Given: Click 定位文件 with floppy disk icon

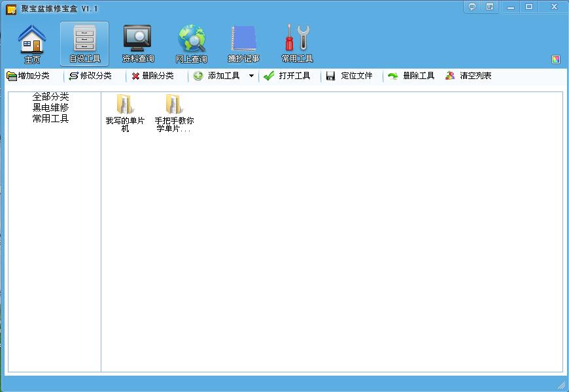Looking at the screenshot, I should [349, 76].
